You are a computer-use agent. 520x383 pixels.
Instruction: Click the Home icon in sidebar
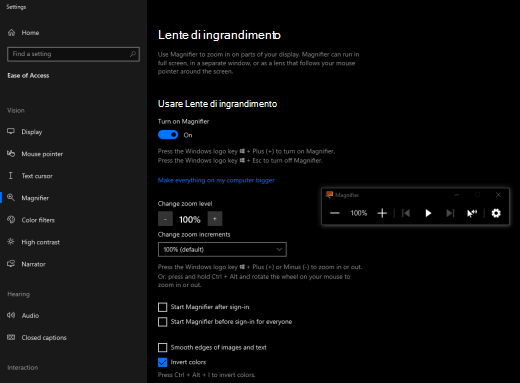click(x=11, y=32)
